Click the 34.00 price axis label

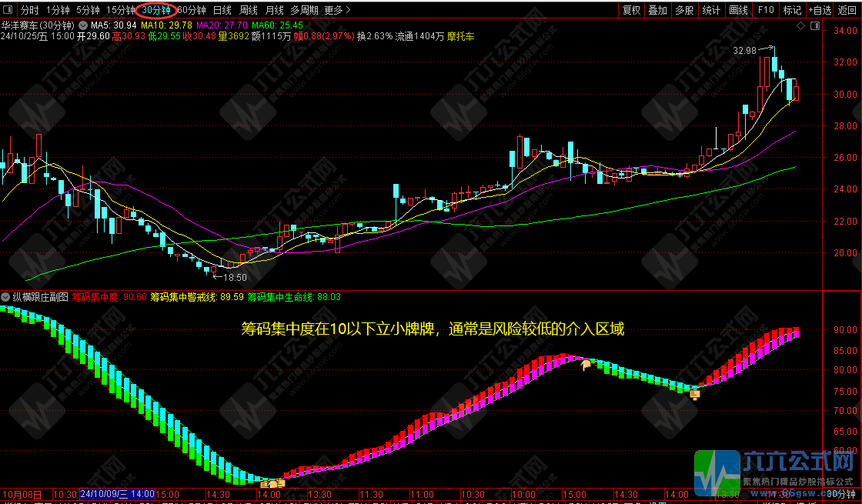coord(845,31)
